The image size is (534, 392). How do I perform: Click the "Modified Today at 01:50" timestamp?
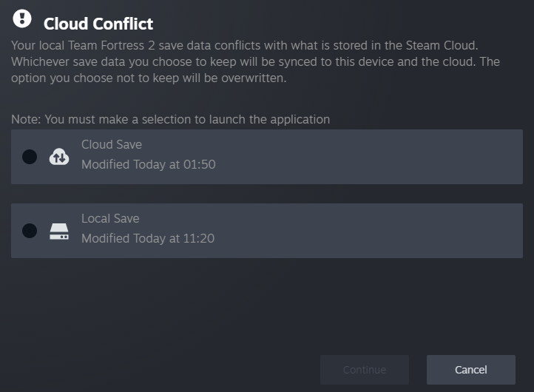(148, 164)
